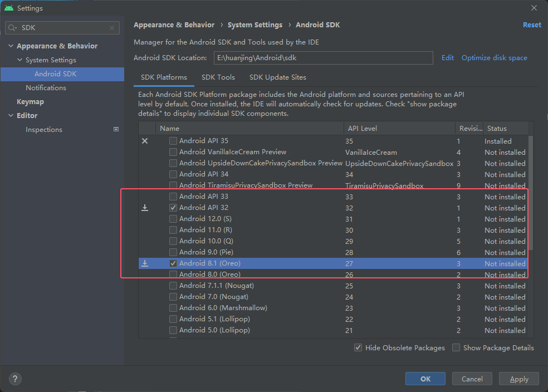The width and height of the screenshot is (548, 392).
Task: Tick Android 12.0 (S) checkbox
Action: [173, 219]
